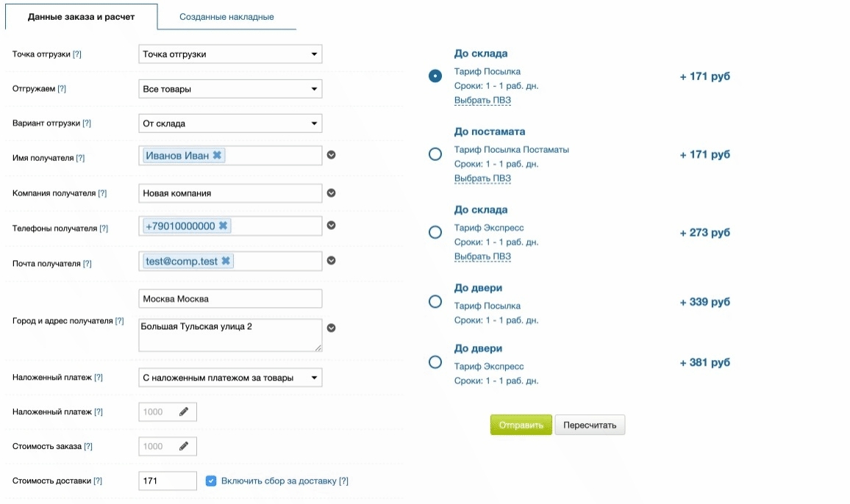Toggle Включить сбор за доставку checkbox
This screenshot has width=850, height=504.
tap(211, 480)
